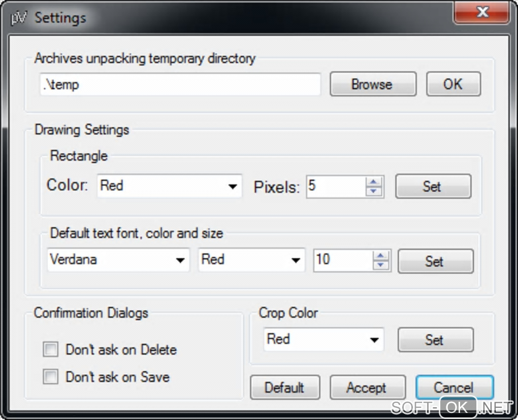Set the default text font settings
518x420 pixels.
435,261
